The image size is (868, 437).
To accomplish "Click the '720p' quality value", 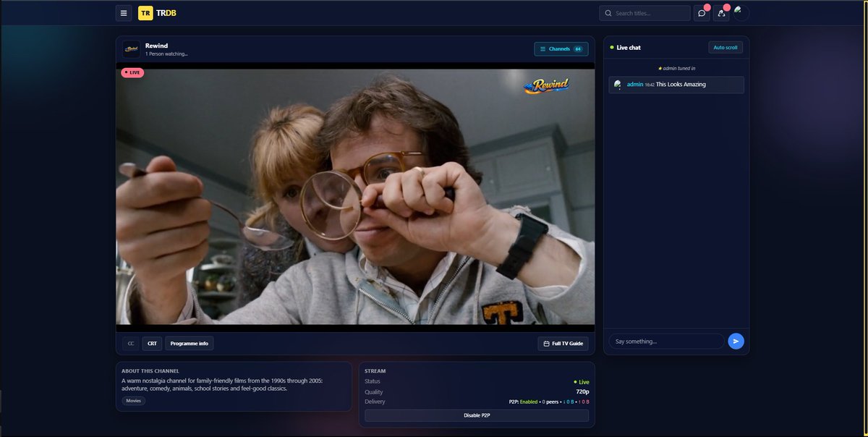I will 582,391.
